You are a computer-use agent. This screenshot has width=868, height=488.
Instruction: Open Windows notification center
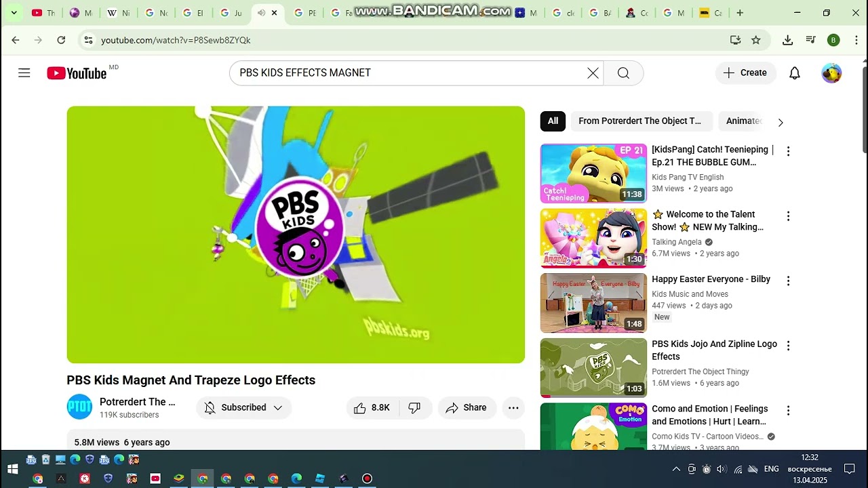[x=849, y=469]
